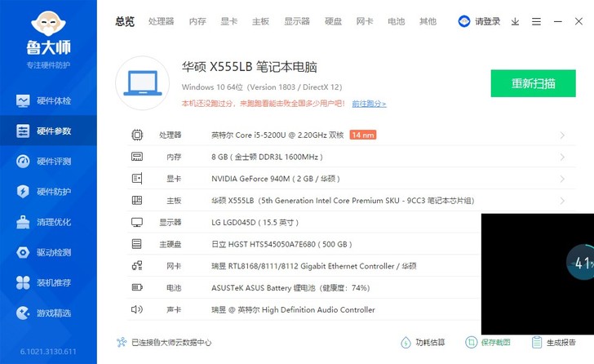Open 驱动检测 driver detection
Image resolution: width=594 pixels, height=364 pixels.
click(48, 252)
